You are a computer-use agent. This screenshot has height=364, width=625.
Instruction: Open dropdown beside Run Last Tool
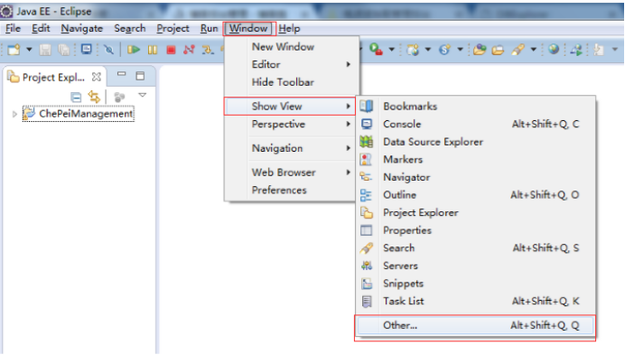pyautogui.click(x=392, y=50)
